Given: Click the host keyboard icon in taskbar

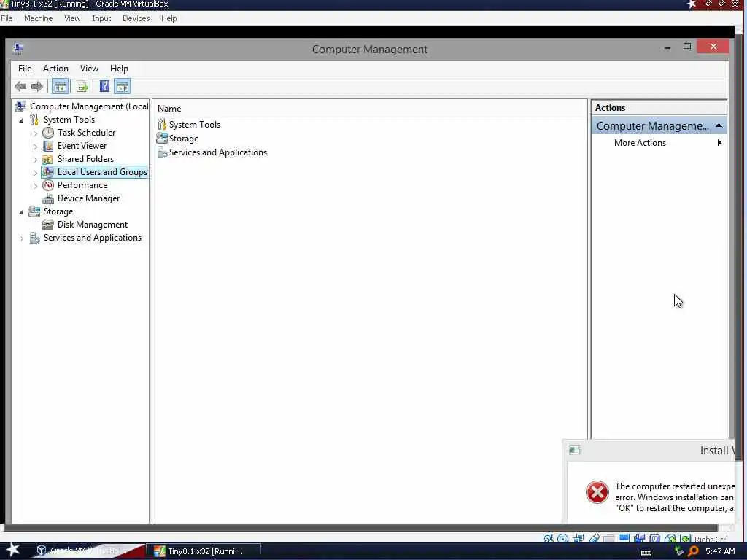Looking at the screenshot, I should pyautogui.click(x=646, y=552).
